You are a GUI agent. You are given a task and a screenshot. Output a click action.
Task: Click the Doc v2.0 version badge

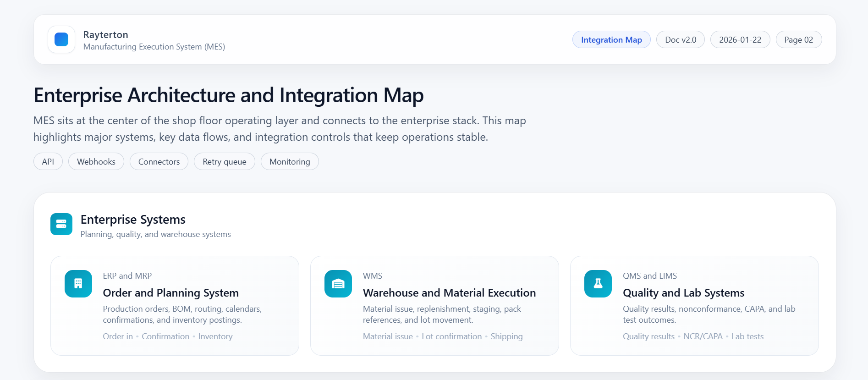tap(681, 40)
